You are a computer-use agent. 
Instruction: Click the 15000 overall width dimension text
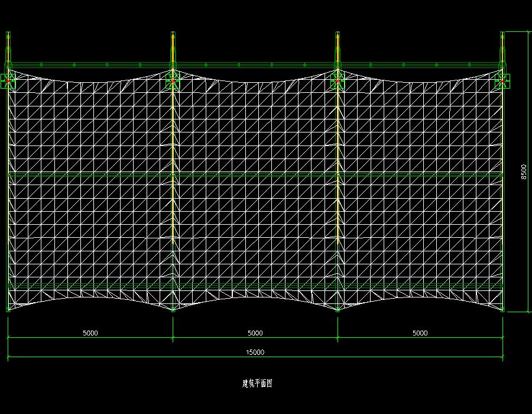coord(255,352)
